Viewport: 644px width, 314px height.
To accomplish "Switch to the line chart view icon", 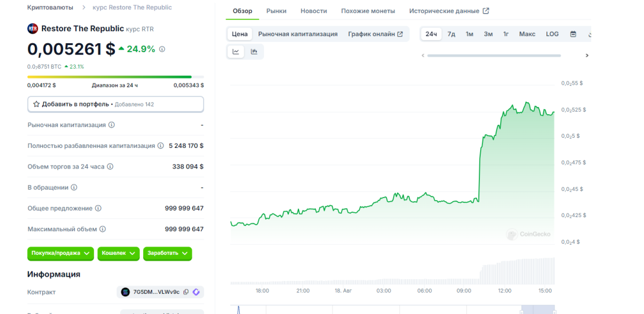I will pos(236,51).
